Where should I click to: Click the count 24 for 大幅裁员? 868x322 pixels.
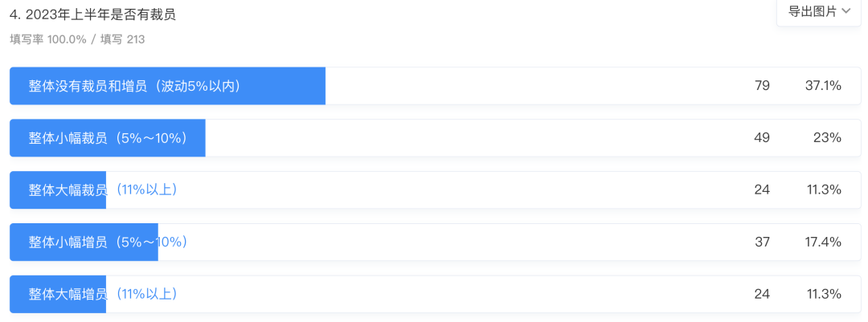(762, 190)
